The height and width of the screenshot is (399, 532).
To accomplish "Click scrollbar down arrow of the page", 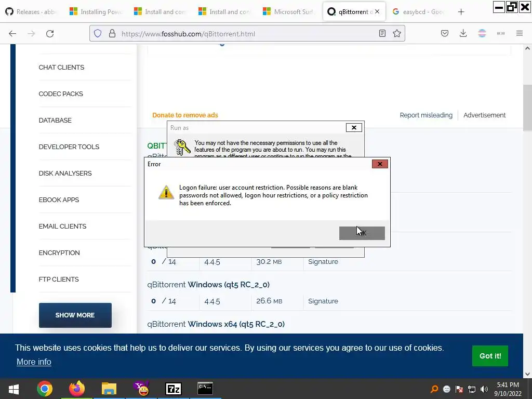I will (x=527, y=374).
